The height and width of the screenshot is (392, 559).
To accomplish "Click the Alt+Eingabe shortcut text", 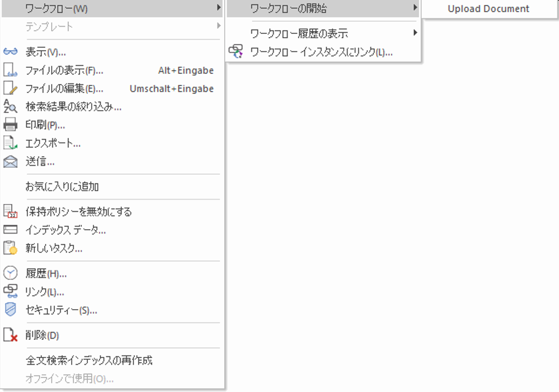I will pyautogui.click(x=186, y=70).
